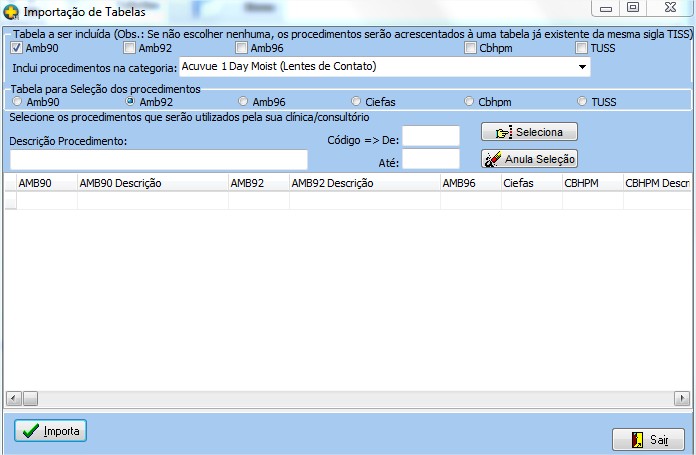Uncheck the Amb90 checkbox
The image size is (696, 455).
[16, 48]
